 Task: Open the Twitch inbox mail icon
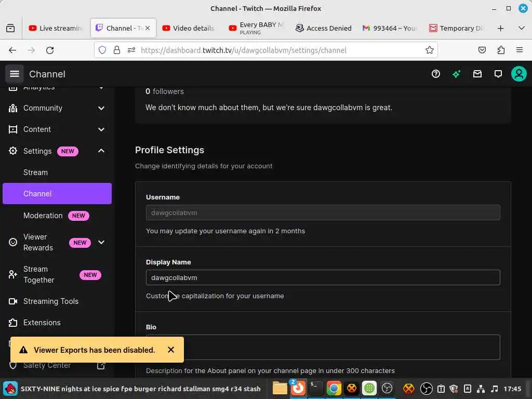coord(477,74)
